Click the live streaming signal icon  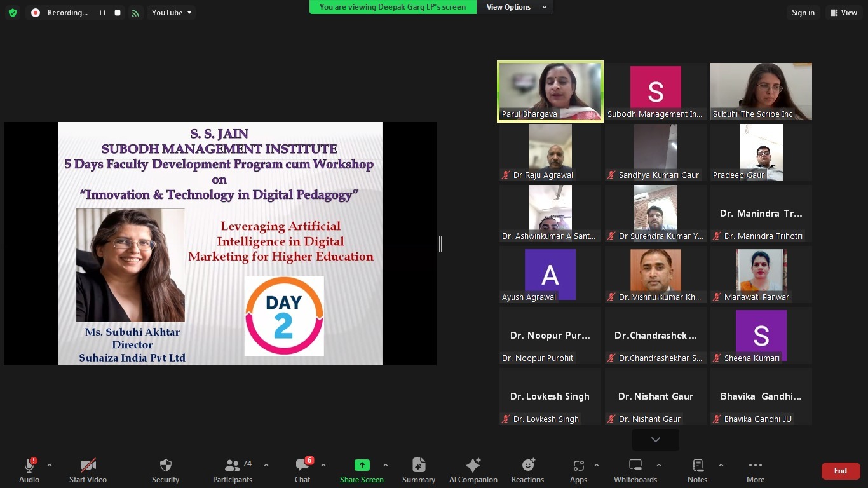coord(135,13)
